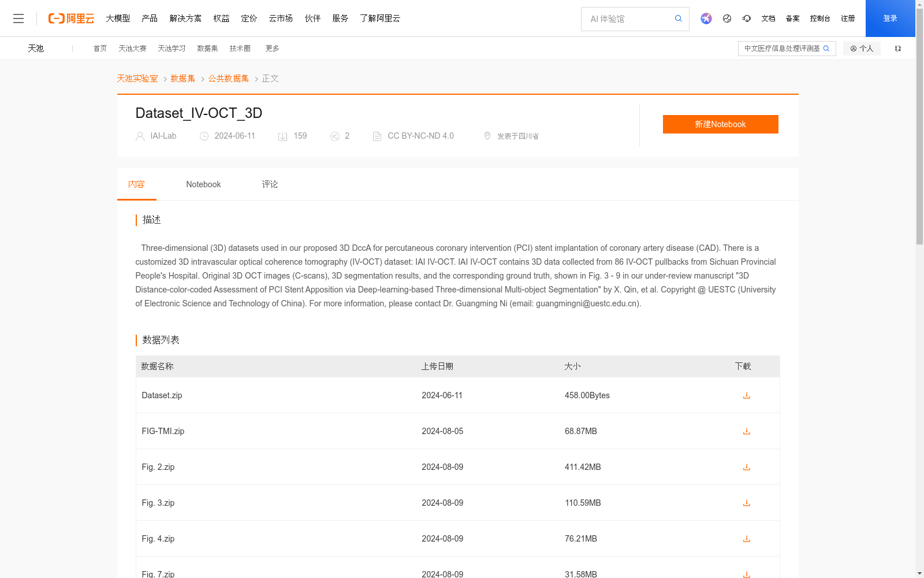Download Fig. 3.zip via its download icon
The height and width of the screenshot is (578, 924).
point(747,503)
